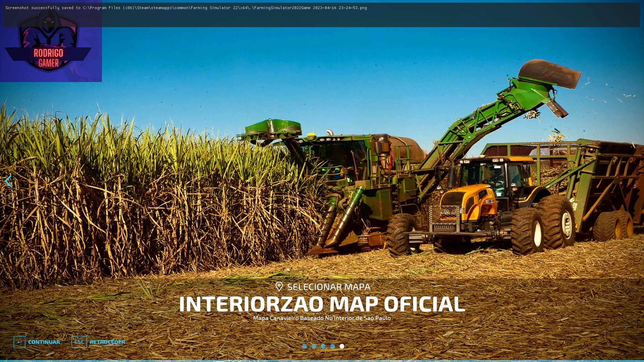
Task: Select the active fifth white page dot
Action: tap(342, 346)
